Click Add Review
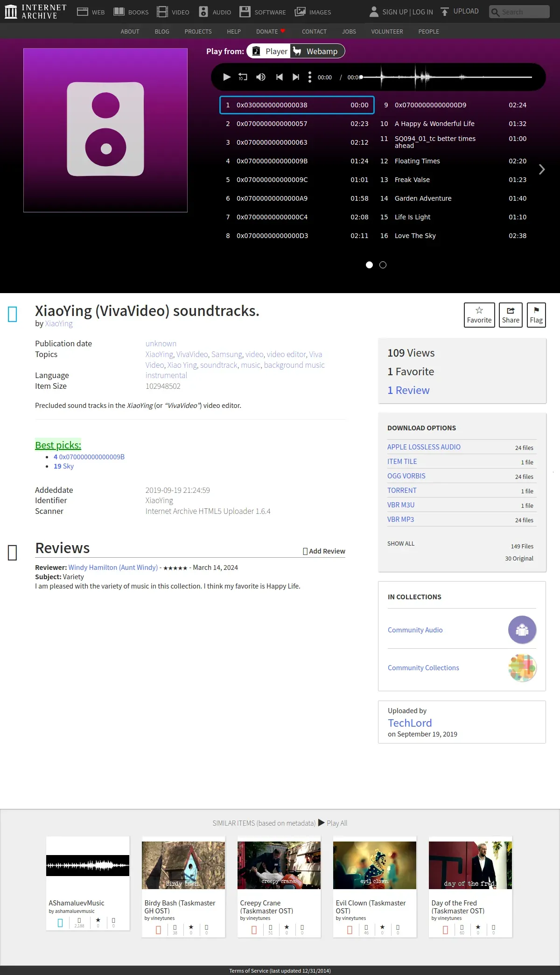 pos(324,551)
